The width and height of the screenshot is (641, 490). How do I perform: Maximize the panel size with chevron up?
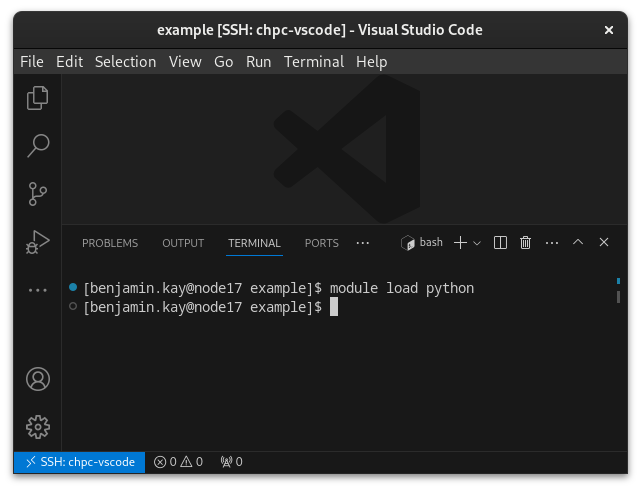(x=578, y=242)
